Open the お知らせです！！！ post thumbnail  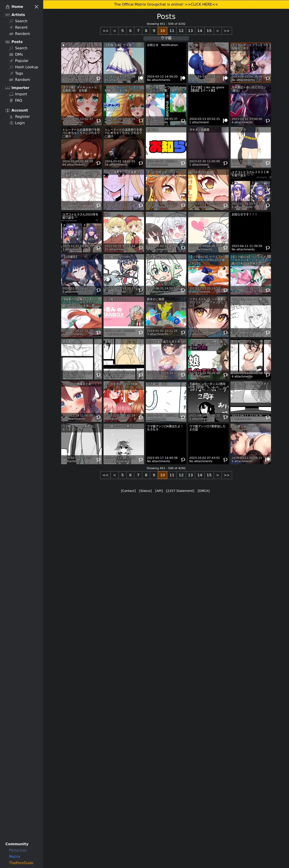[251, 232]
